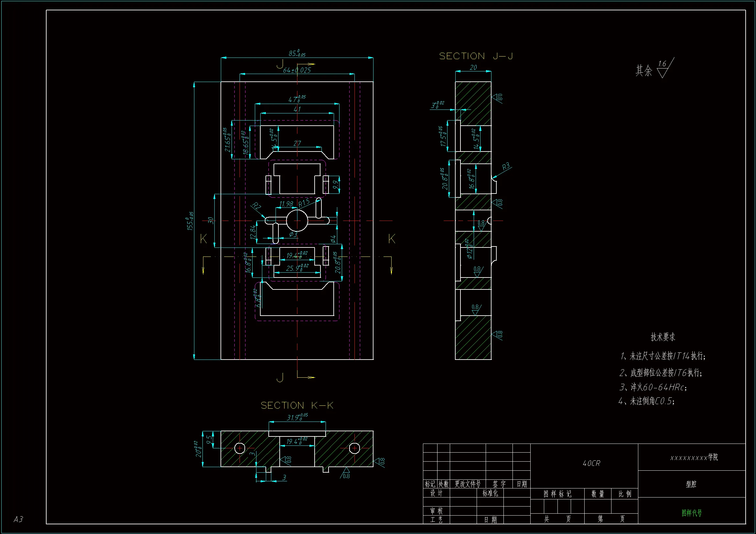Click the left bolt hole in section K-K

click(240, 448)
